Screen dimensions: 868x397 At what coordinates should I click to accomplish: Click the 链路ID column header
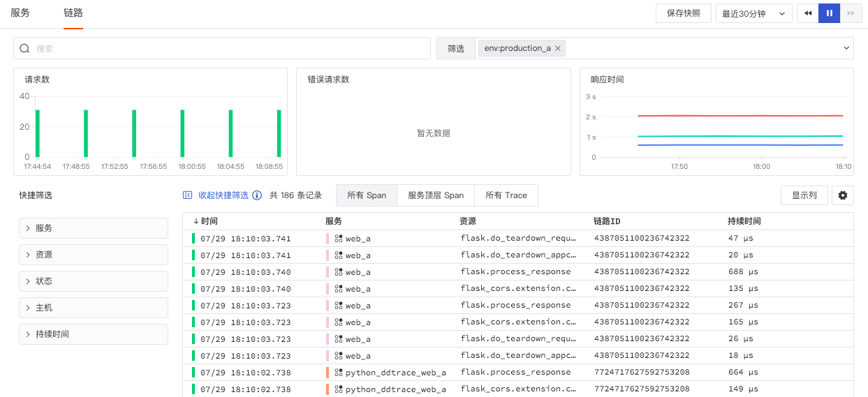coord(607,221)
